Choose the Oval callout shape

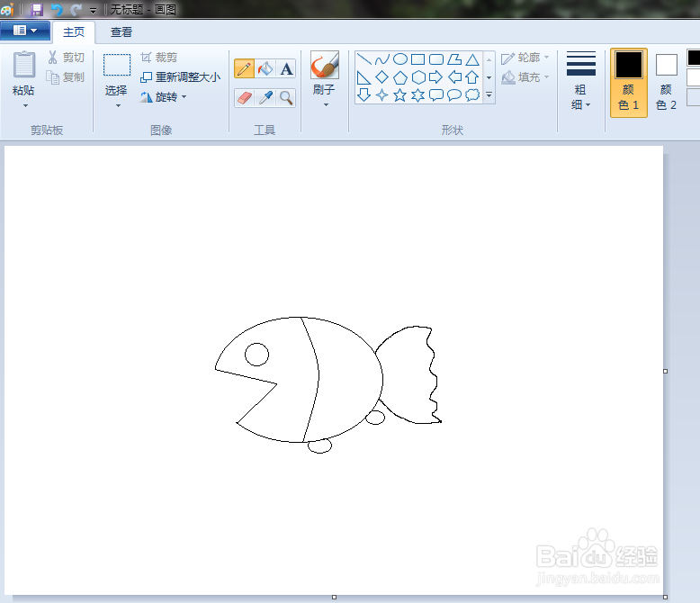(454, 94)
